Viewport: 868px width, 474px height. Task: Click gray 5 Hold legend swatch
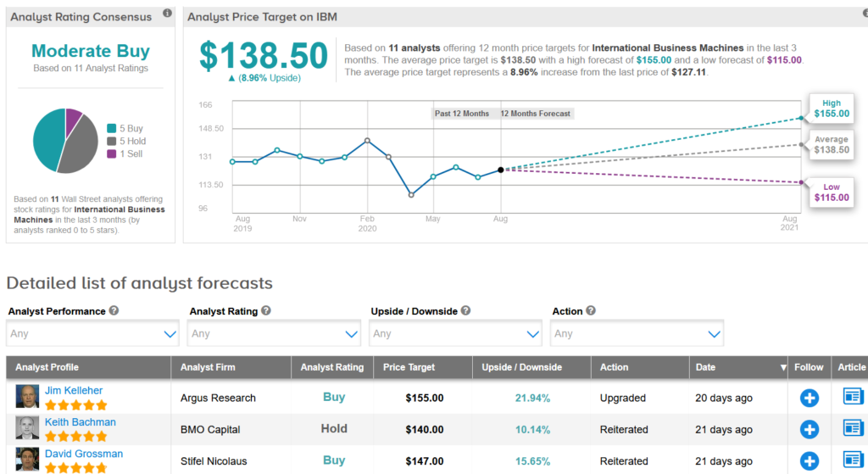[x=111, y=142]
